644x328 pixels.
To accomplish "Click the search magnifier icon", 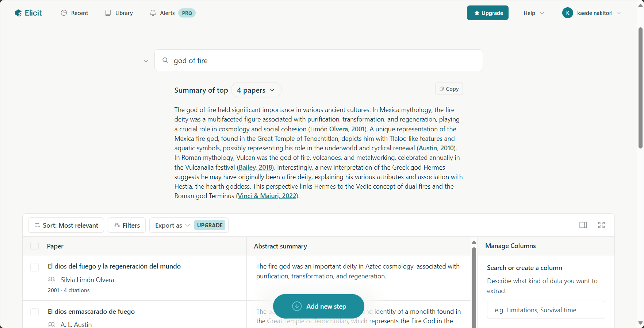I will [x=165, y=60].
